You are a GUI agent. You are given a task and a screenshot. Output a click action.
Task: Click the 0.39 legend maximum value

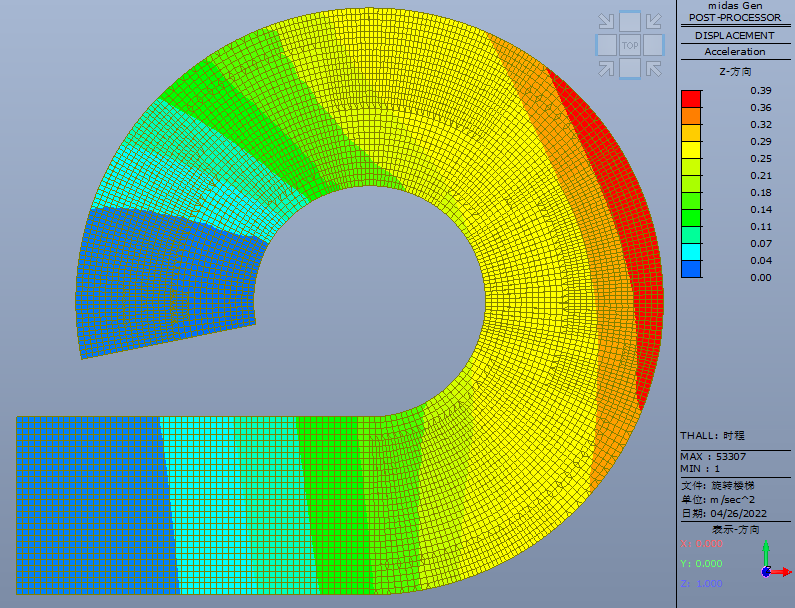[761, 90]
